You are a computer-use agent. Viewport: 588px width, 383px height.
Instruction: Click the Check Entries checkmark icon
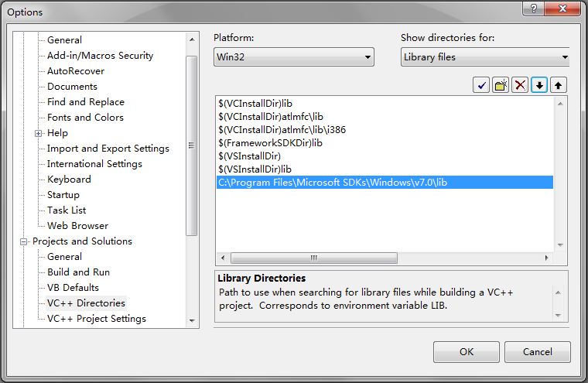482,85
